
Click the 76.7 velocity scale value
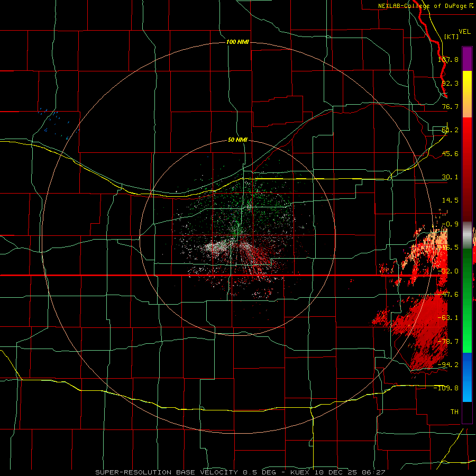pos(450,106)
